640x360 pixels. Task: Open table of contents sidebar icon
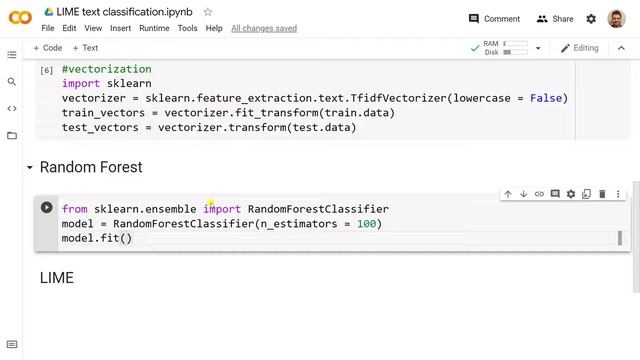point(12,55)
